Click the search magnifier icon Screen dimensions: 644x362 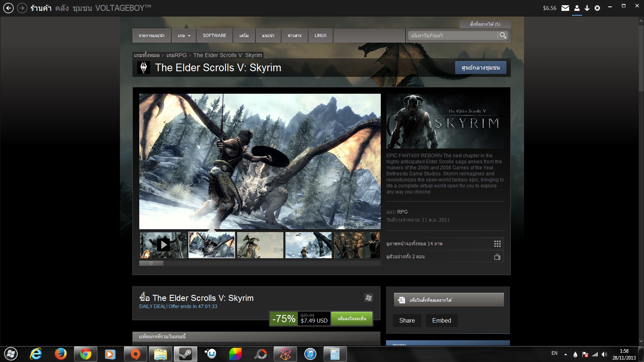pyautogui.click(x=503, y=35)
